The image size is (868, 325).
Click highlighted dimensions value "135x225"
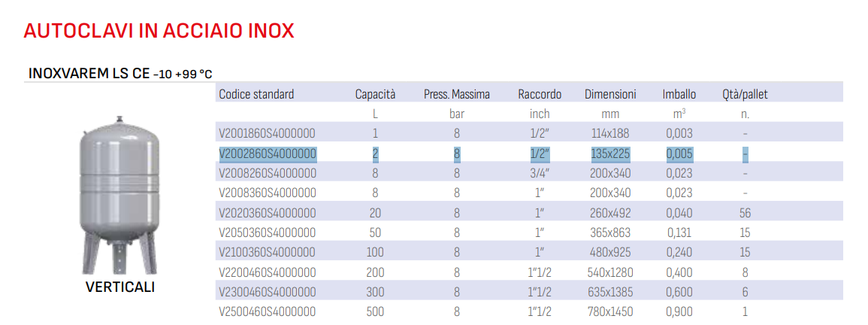610,153
